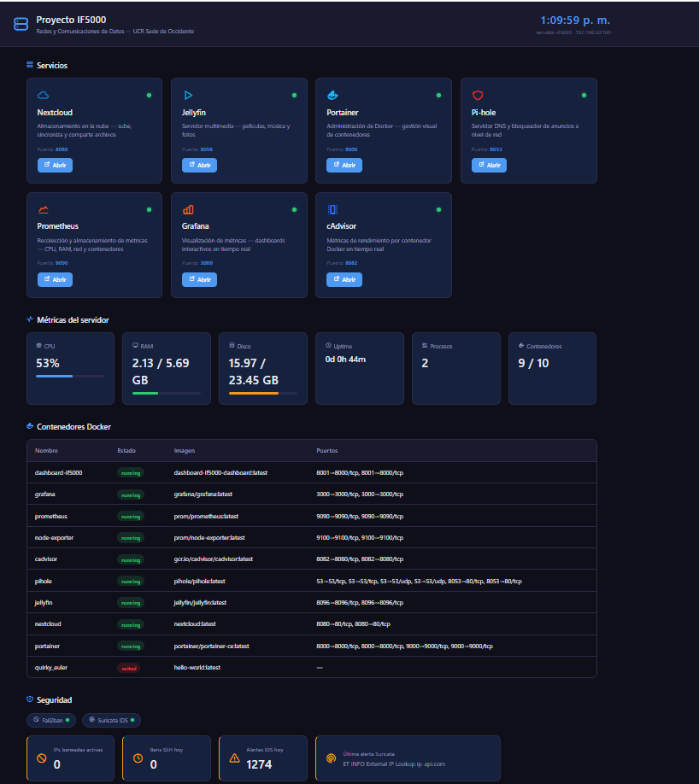Select the prometheus container name cell

[51, 516]
